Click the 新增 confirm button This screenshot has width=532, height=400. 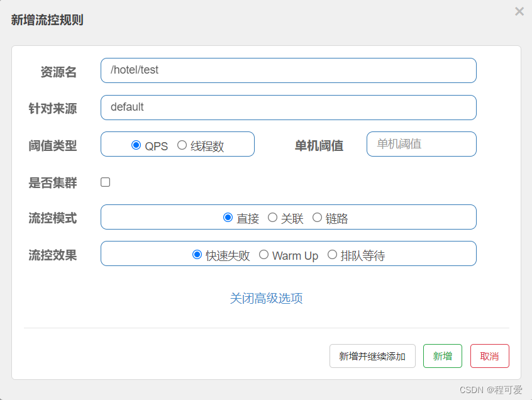tap(442, 355)
